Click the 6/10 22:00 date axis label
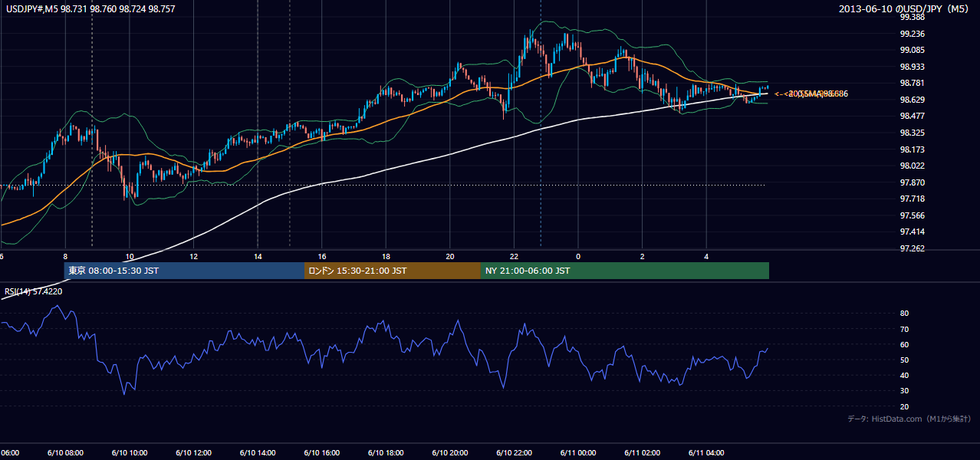The width and height of the screenshot is (980, 460). pyautogui.click(x=514, y=453)
